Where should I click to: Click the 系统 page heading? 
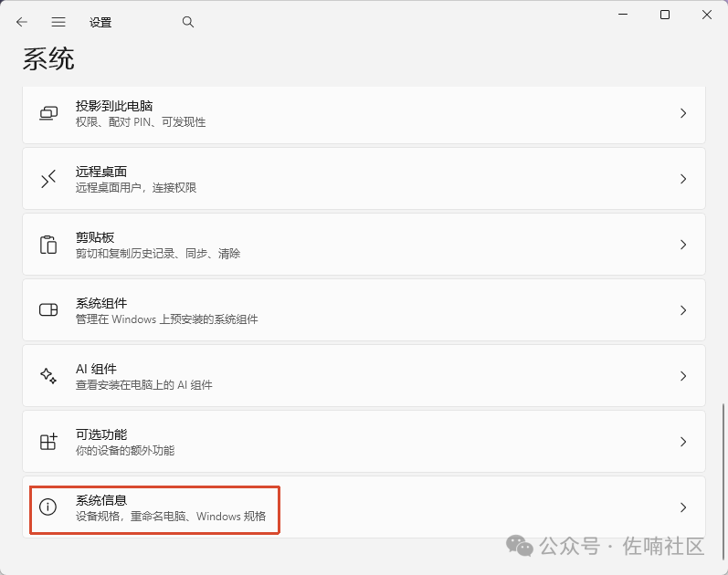click(x=48, y=59)
